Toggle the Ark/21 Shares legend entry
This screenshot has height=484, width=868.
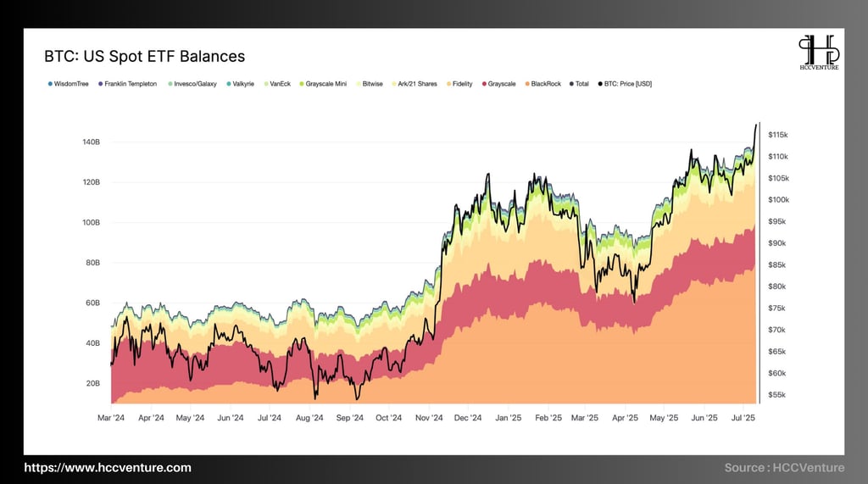pyautogui.click(x=415, y=84)
